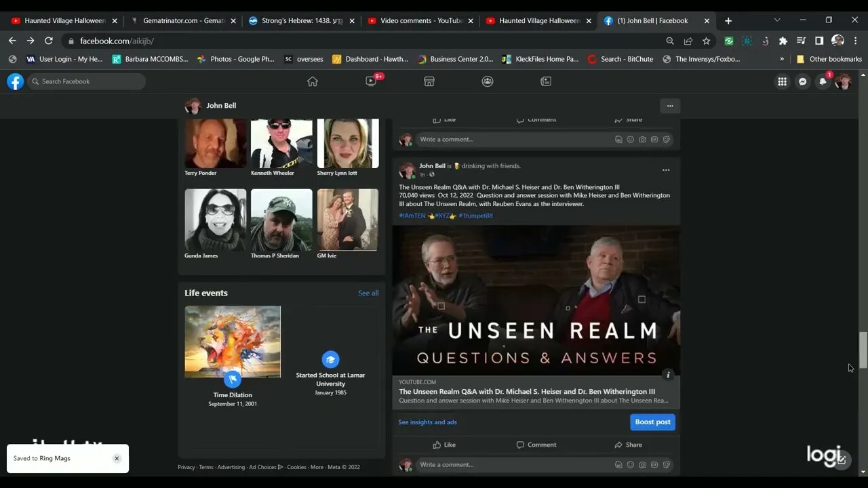Open the tab search dropdown arrow
The height and width of the screenshot is (488, 868).
click(777, 20)
